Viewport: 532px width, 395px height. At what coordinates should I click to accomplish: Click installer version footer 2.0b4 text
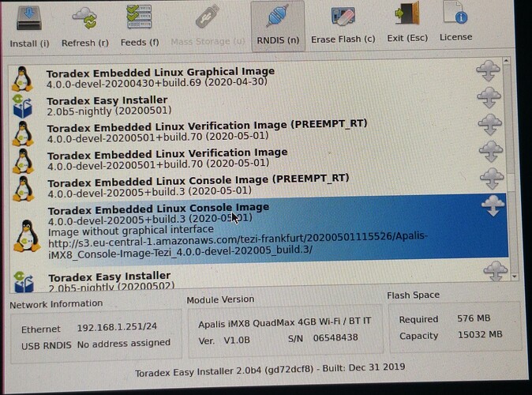click(270, 370)
